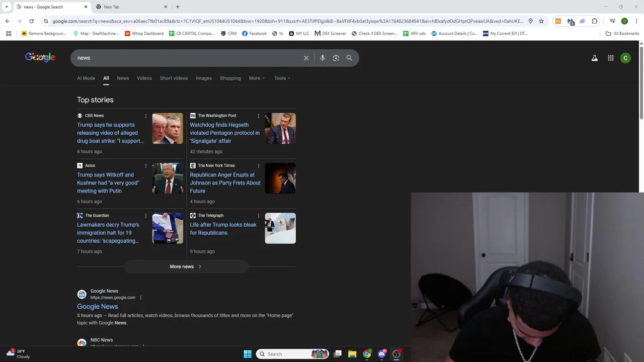The height and width of the screenshot is (362, 644).
Task: Open the Extensions puzzle menu
Action: click(x=595, y=21)
